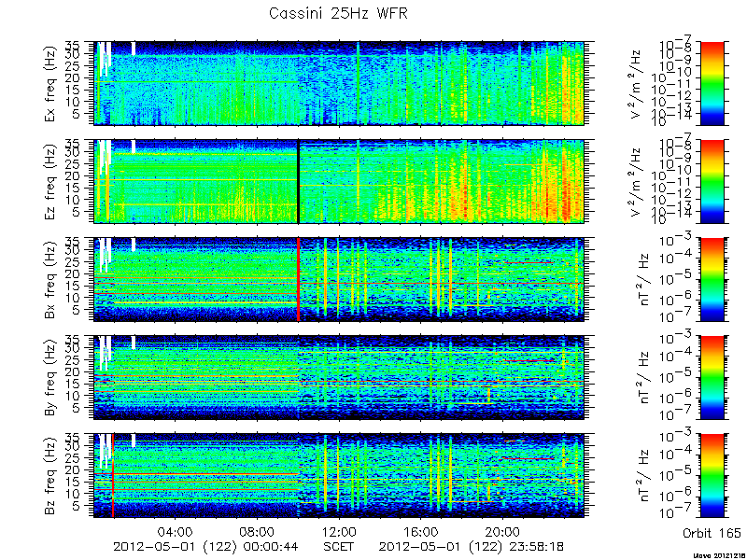Click the 'Ez freq (Hz)' axis label
Image resolution: width=747 pixels, height=560 pixels.
click(x=50, y=182)
